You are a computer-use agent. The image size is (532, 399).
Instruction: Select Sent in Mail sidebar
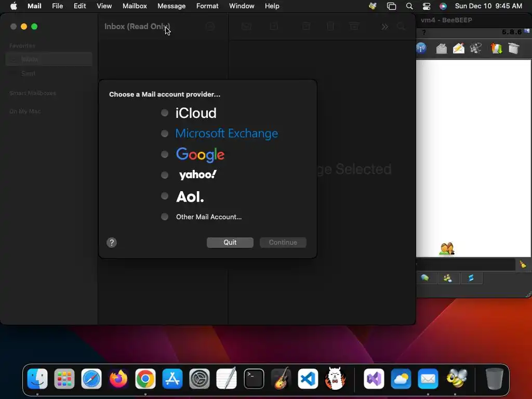pos(49,73)
